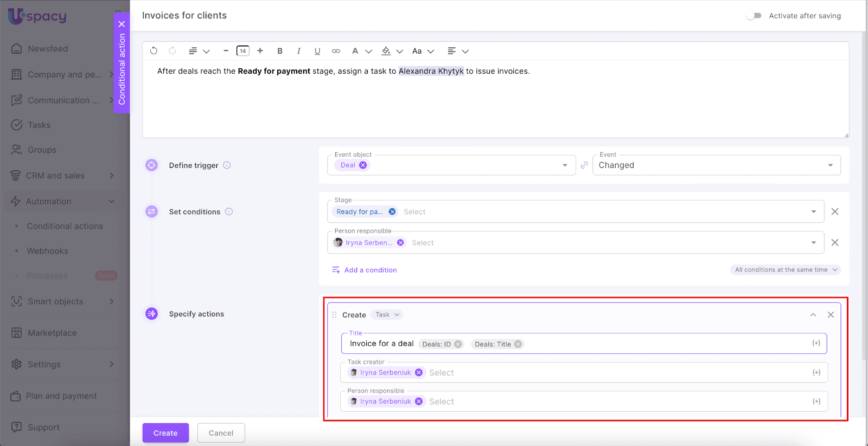Apply italic formatting in the toolbar
Viewport: 868px width, 446px height.
298,51
